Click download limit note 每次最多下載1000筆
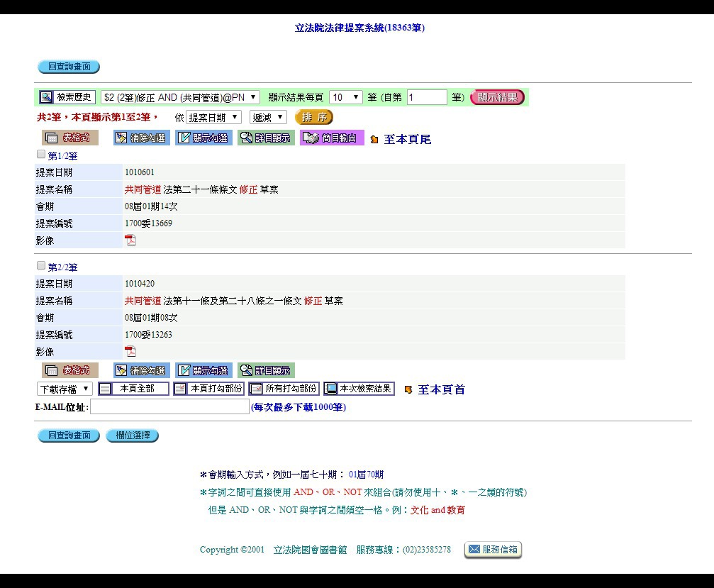 click(299, 407)
